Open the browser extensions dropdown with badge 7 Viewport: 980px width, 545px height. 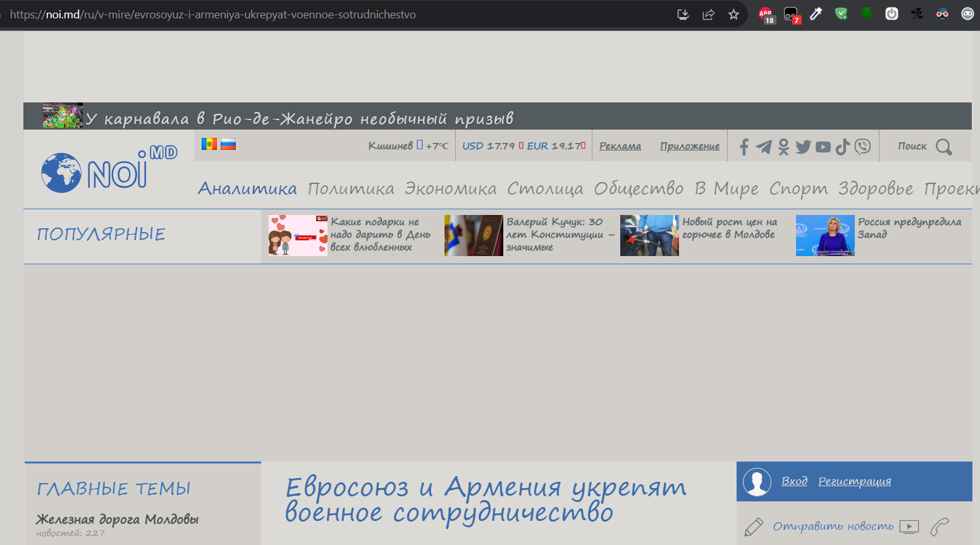(x=790, y=13)
